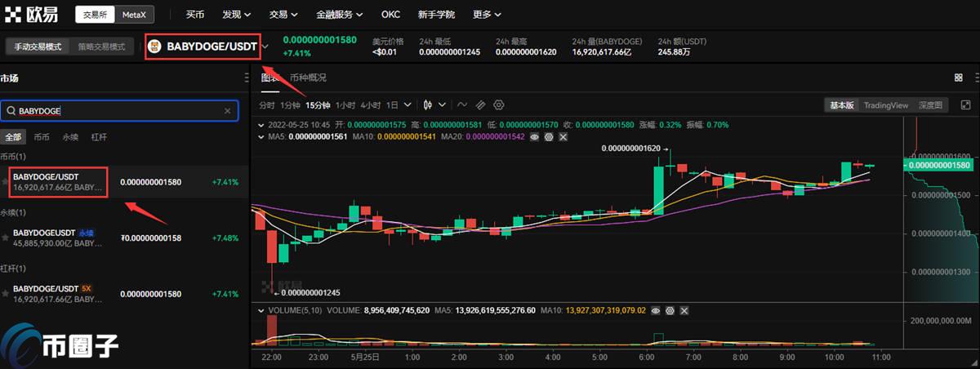Select the 全部 market filter tab
Image resolution: width=980 pixels, height=369 pixels.
pyautogui.click(x=13, y=136)
